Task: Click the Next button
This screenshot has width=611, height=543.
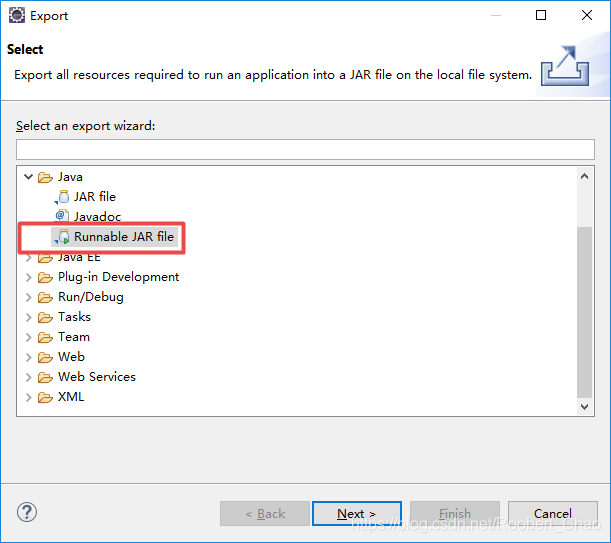Action: pyautogui.click(x=357, y=513)
